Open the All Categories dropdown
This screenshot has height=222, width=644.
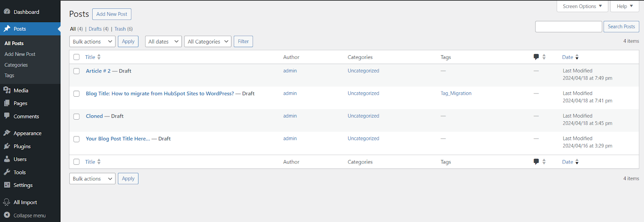coord(208,41)
